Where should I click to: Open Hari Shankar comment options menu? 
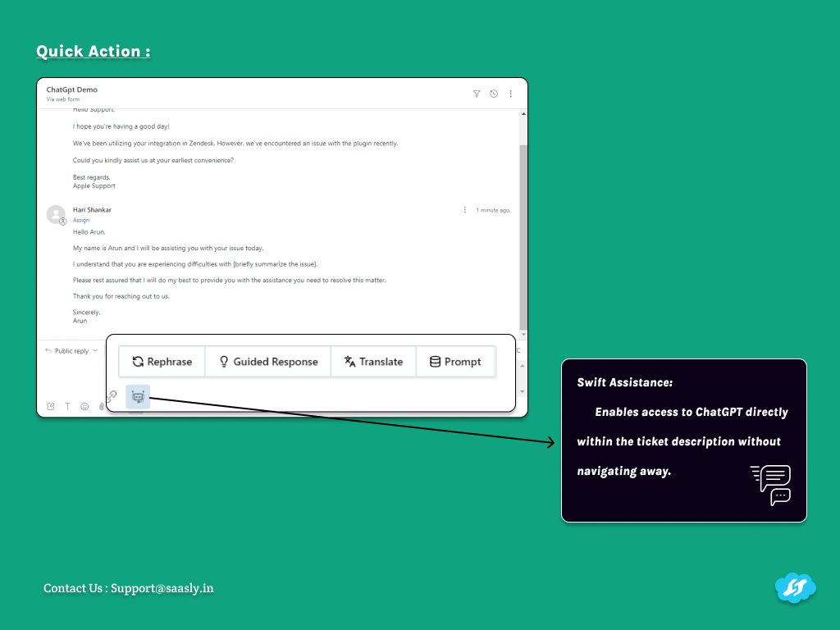[x=465, y=210]
